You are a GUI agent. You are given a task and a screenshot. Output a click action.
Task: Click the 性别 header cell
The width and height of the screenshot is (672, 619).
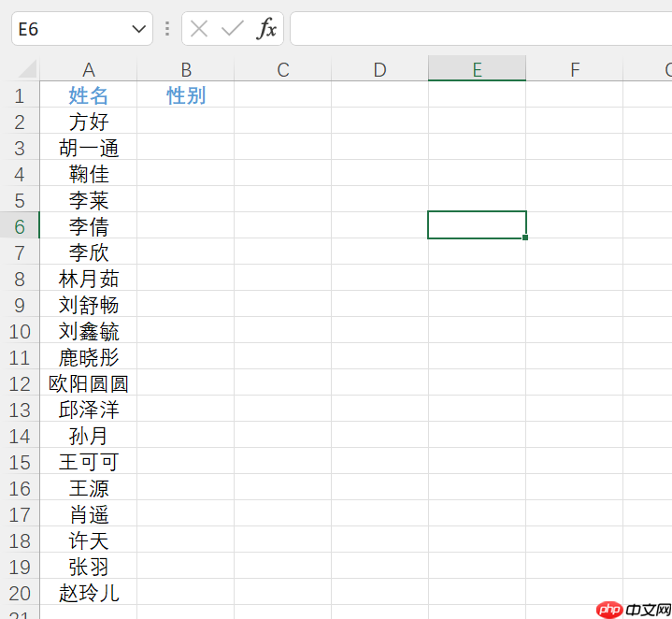pos(186,94)
